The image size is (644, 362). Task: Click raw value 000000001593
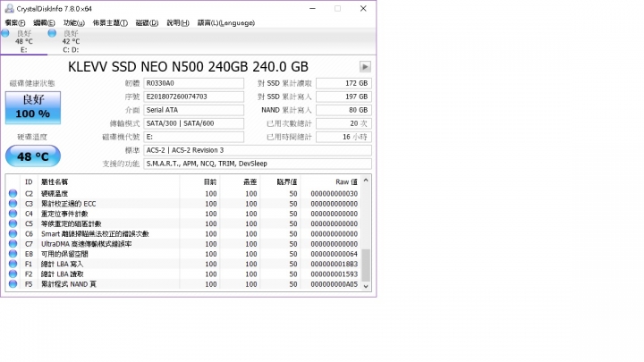pyautogui.click(x=334, y=274)
